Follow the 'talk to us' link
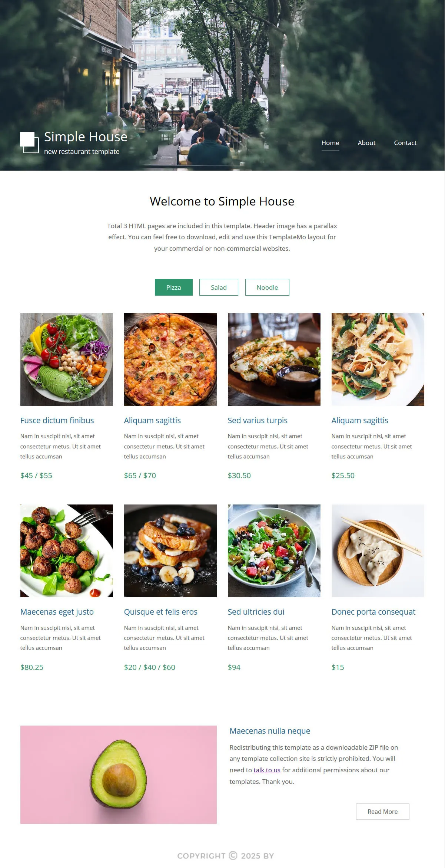This screenshot has height=868, width=445. click(267, 770)
